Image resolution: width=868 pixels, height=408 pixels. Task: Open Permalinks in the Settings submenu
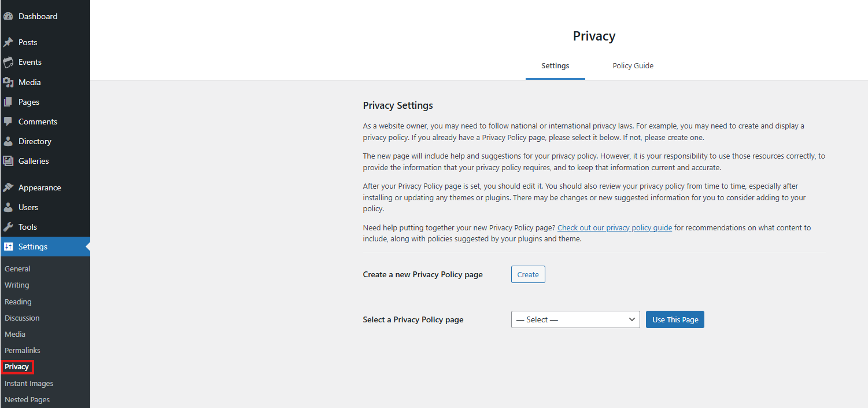(x=23, y=350)
